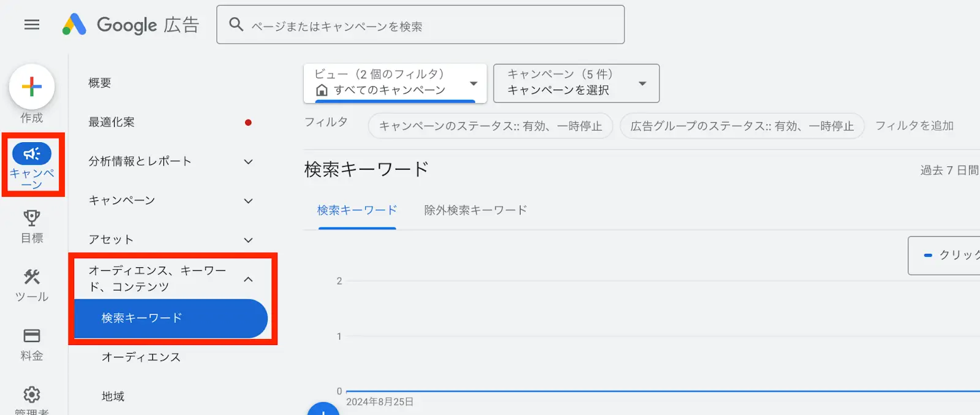Click the search field for pages or campaigns

[x=429, y=26]
